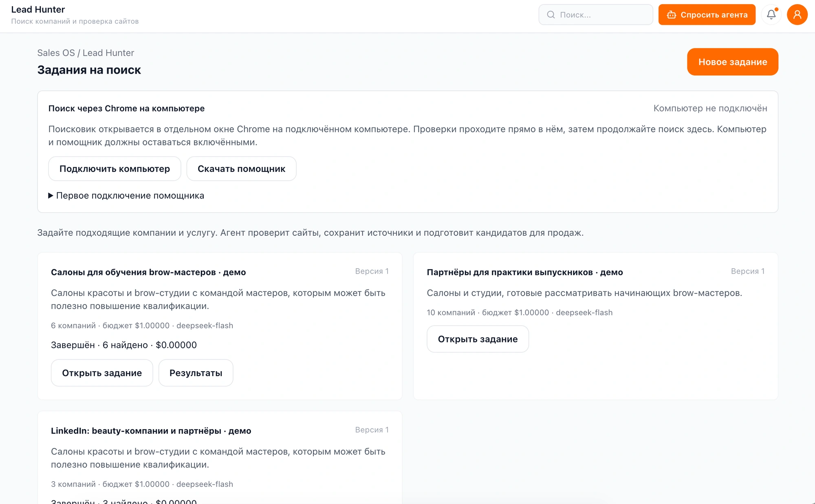Screen dimensions: 815x504
Task: Click the Салоны для обучения brow-мастеров card title
Action: click(x=148, y=272)
